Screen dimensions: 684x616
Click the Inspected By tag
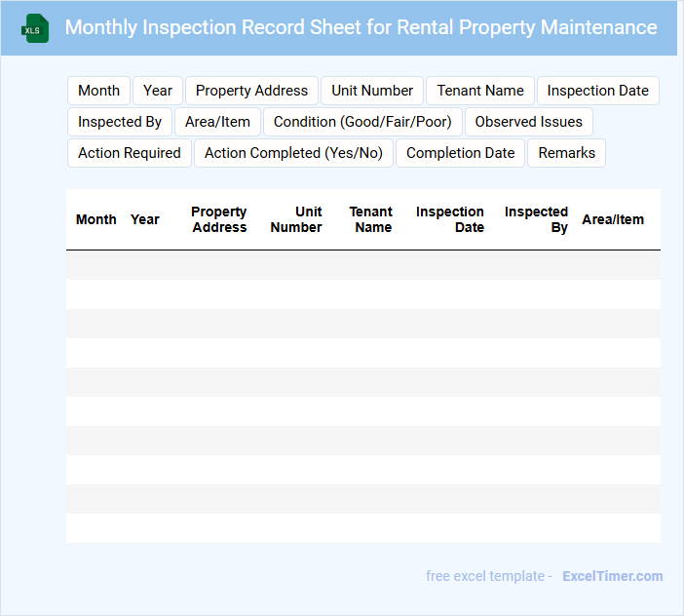tap(120, 122)
